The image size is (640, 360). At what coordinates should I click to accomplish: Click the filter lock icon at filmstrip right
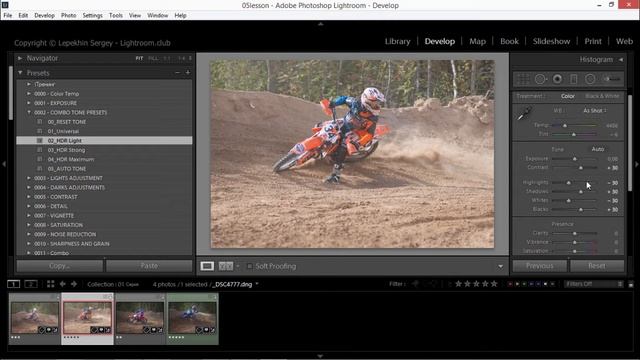[631, 284]
